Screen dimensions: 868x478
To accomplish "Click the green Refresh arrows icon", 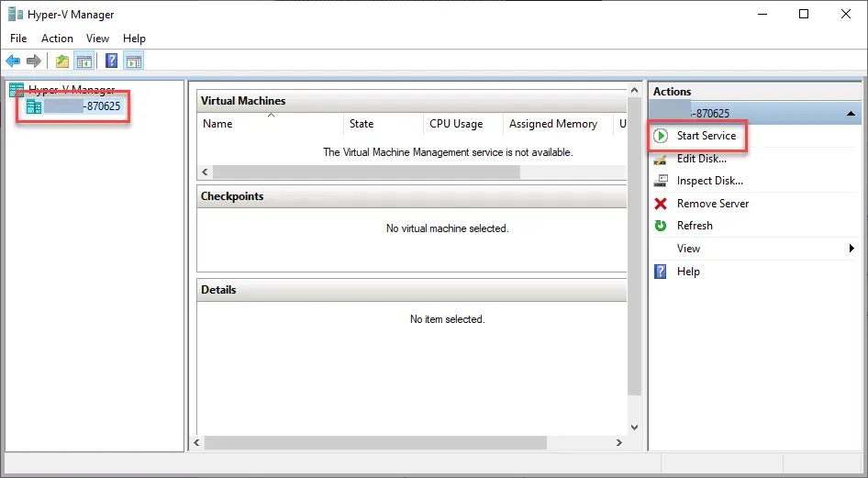I will point(661,226).
